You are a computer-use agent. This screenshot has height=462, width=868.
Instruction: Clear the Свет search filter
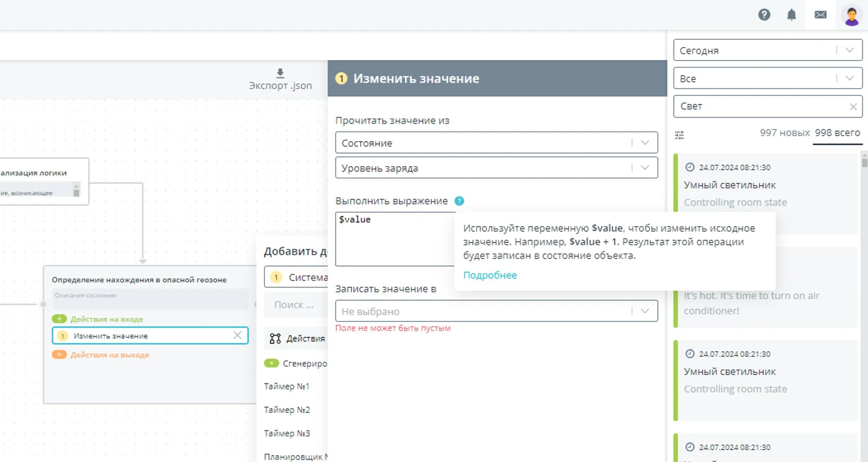pyautogui.click(x=853, y=107)
